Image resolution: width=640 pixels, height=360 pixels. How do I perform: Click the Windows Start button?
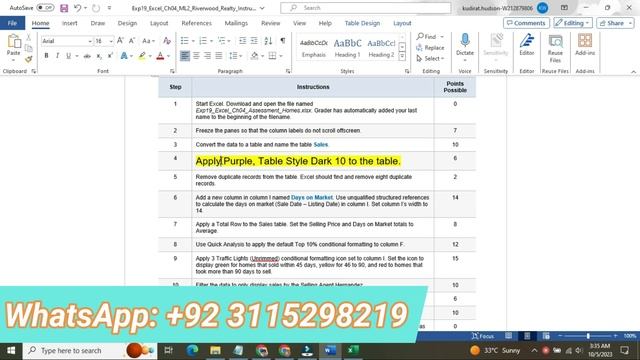click(11, 351)
